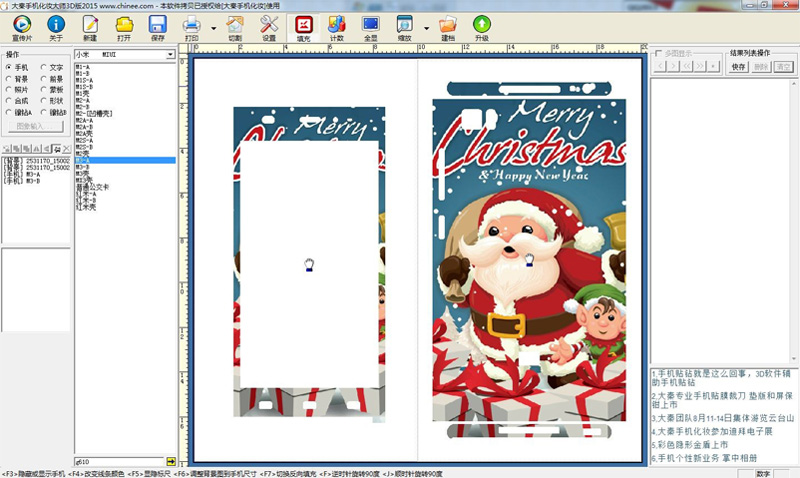Select the 蒙板 radio option
The height and width of the screenshot is (478, 800).
point(52,90)
